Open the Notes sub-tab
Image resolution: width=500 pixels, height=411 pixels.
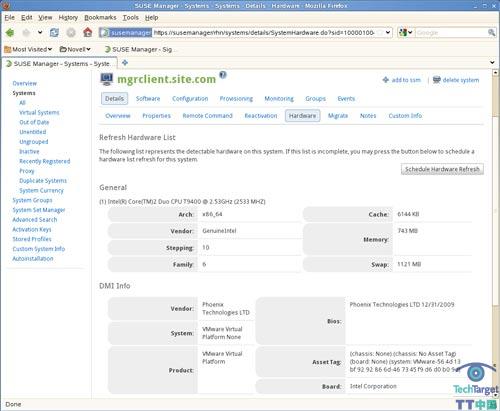point(368,116)
